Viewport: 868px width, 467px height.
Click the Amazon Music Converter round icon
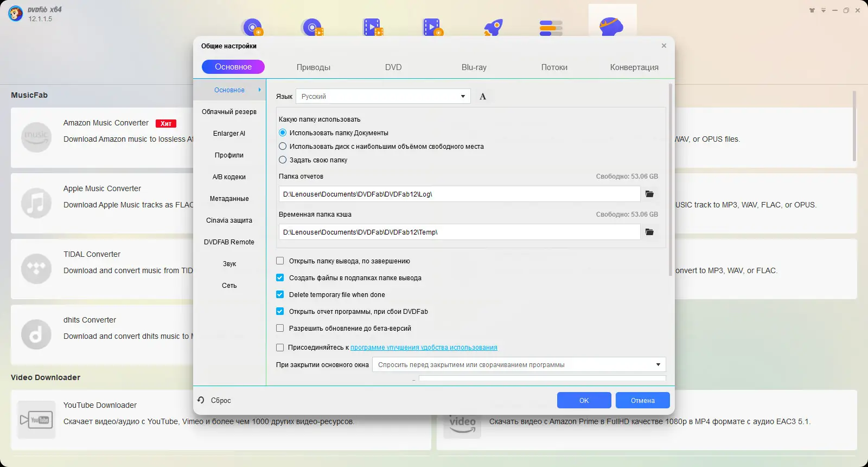(x=36, y=137)
